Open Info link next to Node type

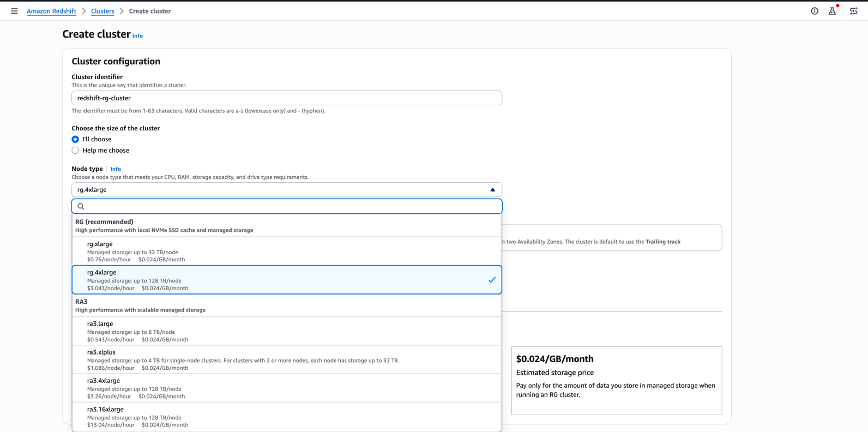pos(116,169)
